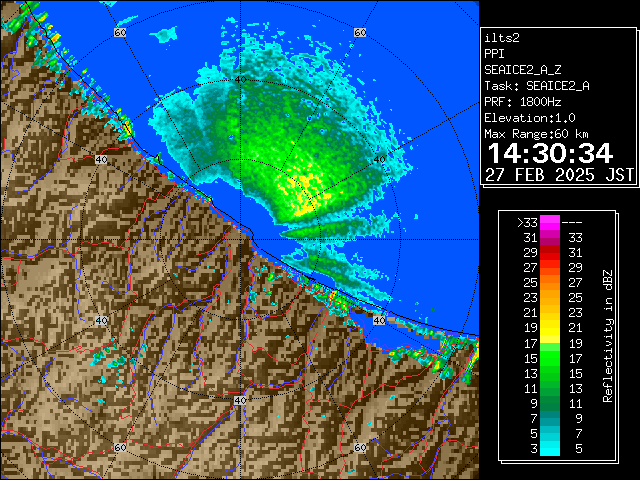Pick the orange 25–27 dBZ swatch
The image size is (640, 480).
(550, 283)
